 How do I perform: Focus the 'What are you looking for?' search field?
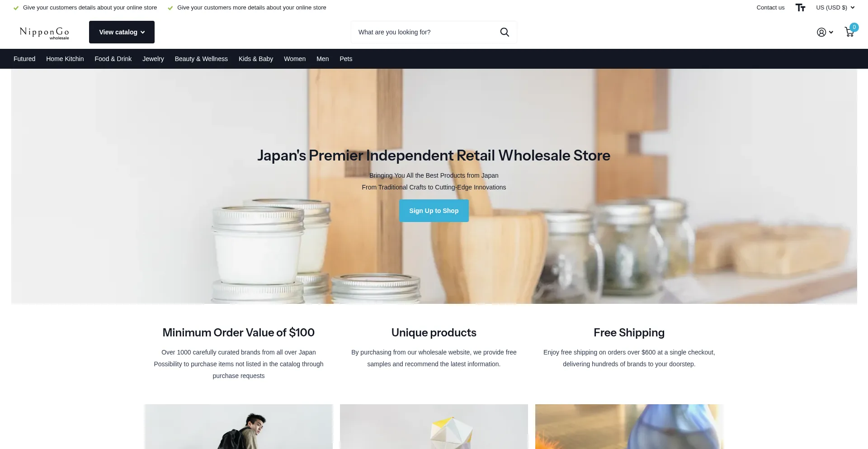[x=425, y=32]
